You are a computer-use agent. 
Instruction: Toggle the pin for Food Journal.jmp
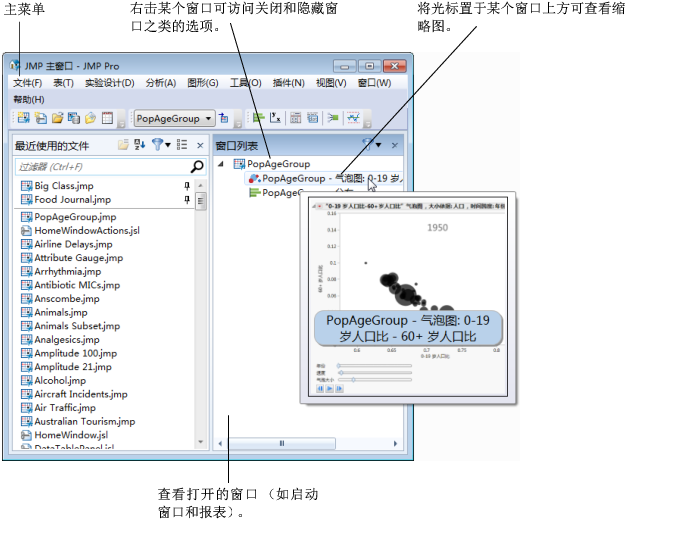pos(187,199)
